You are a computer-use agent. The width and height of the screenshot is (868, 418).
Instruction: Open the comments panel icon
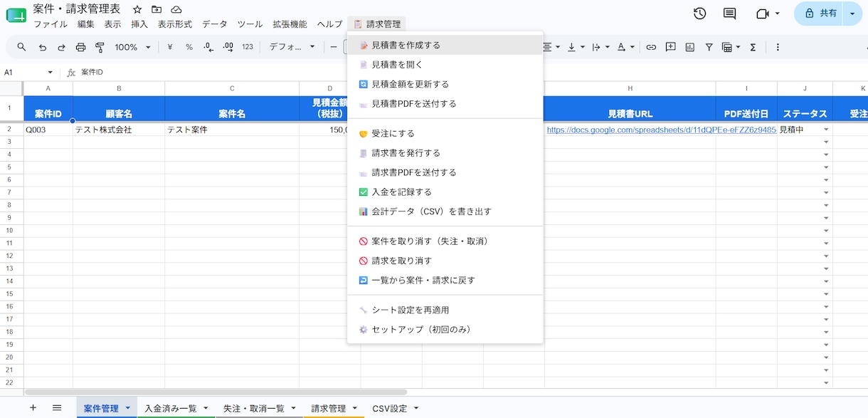729,14
